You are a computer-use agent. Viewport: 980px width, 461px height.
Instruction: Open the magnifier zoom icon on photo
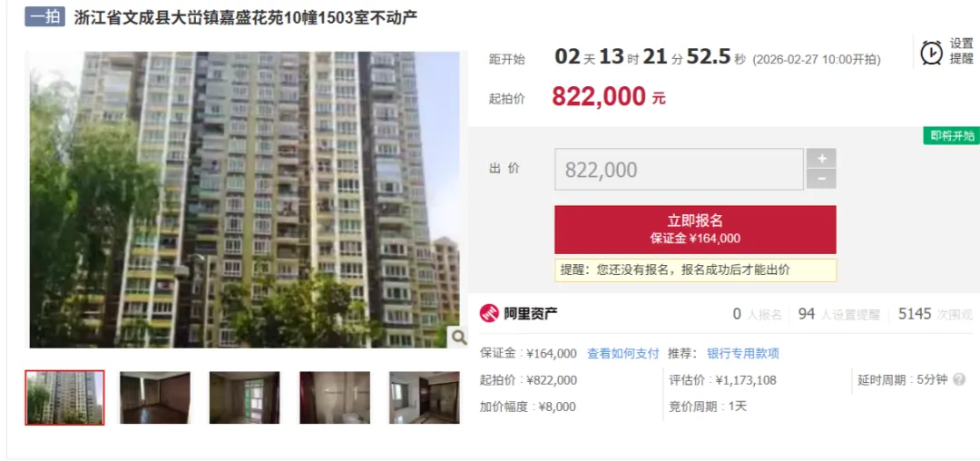459,338
